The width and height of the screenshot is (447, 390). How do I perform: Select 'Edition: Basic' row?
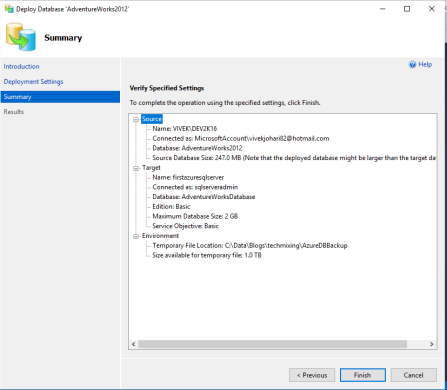tap(171, 206)
